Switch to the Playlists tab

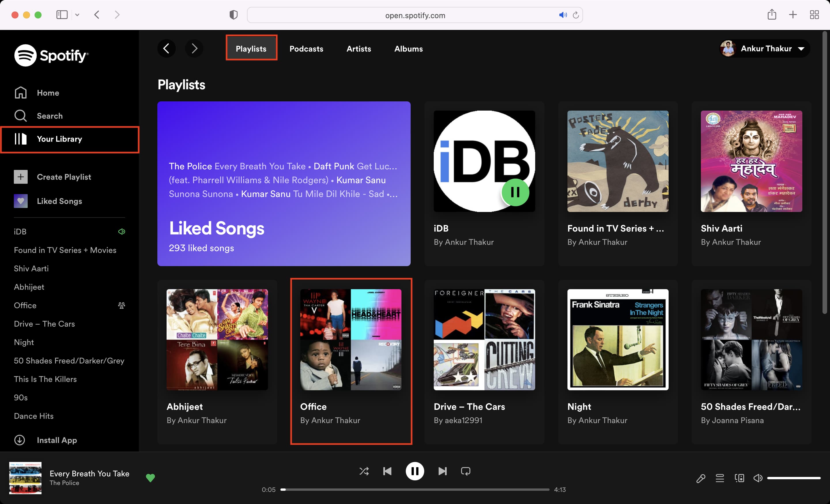point(251,48)
